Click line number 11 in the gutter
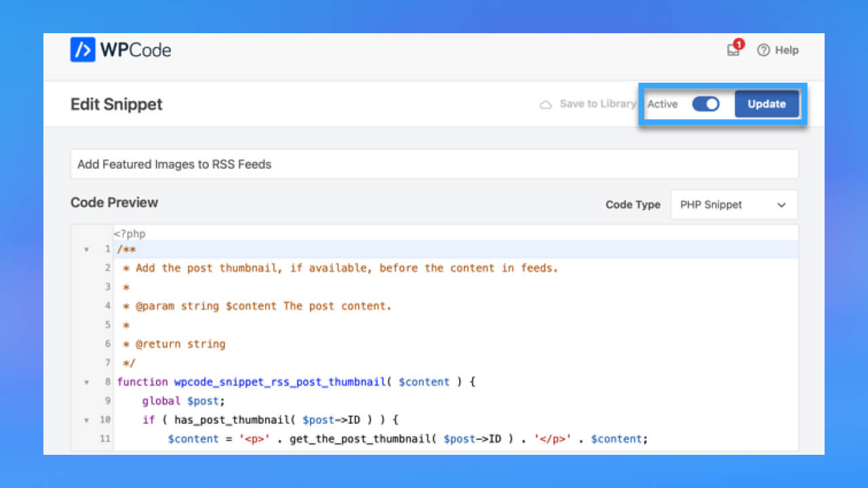Viewport: 868px width, 488px height. (x=105, y=439)
